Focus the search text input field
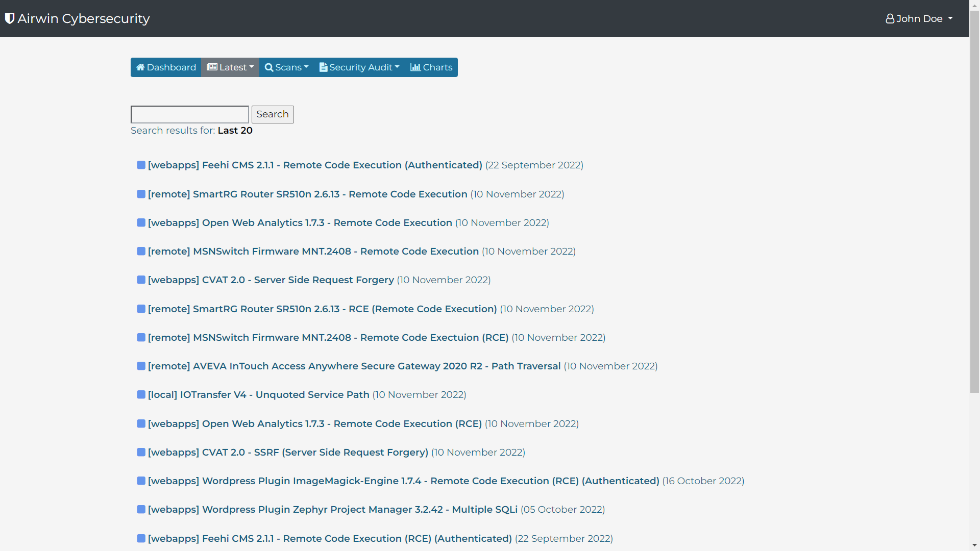This screenshot has width=980, height=551. 190,114
